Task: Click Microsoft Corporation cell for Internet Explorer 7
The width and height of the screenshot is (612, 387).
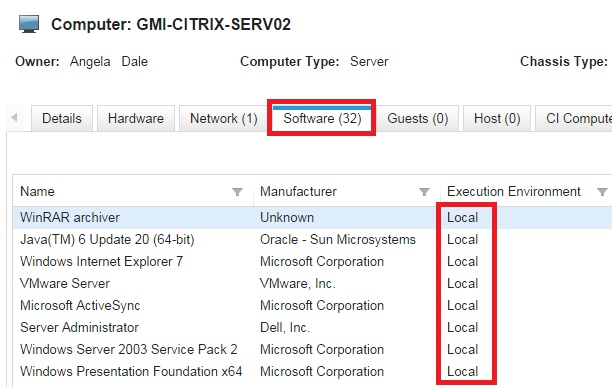Action: click(x=322, y=261)
